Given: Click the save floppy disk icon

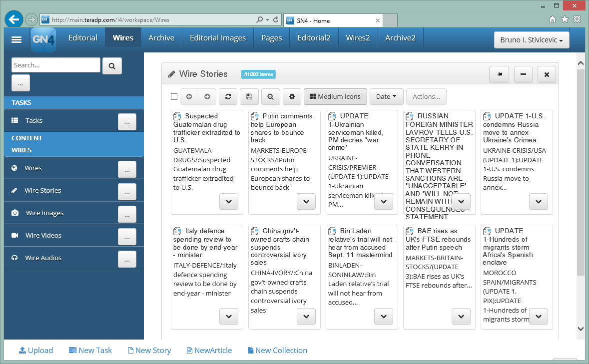Looking at the screenshot, I should (x=249, y=97).
